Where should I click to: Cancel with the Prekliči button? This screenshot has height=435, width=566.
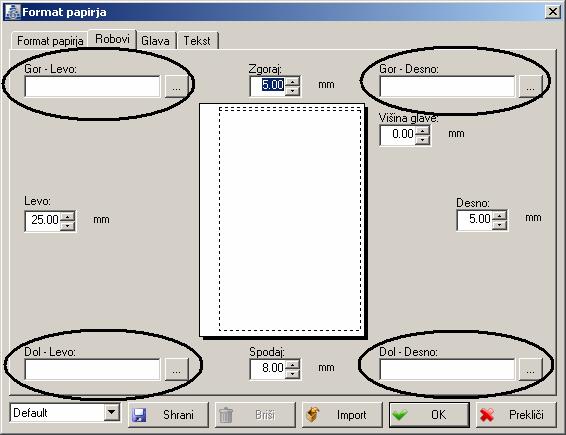click(516, 415)
